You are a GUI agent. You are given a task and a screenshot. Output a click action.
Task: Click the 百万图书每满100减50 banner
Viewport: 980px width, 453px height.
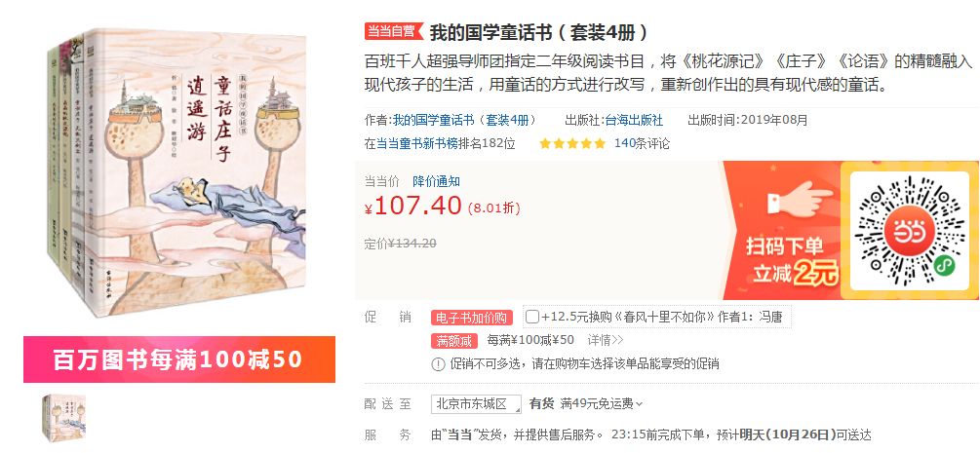(x=179, y=359)
